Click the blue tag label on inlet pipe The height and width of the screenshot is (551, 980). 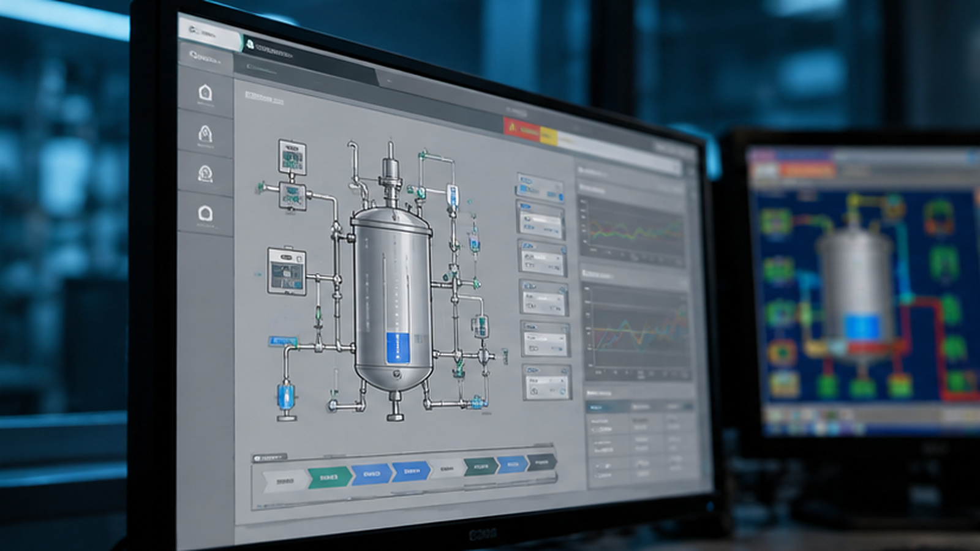tap(283, 340)
